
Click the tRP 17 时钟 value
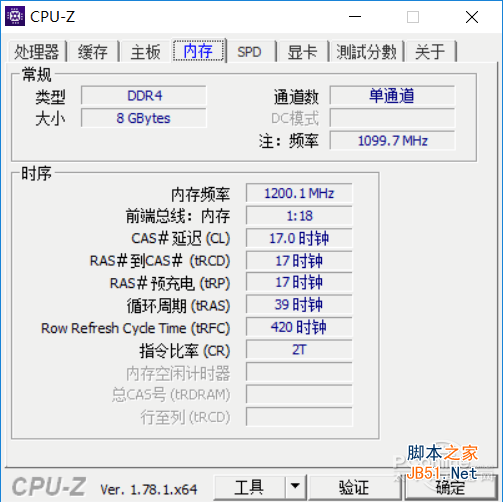pyautogui.click(x=299, y=282)
